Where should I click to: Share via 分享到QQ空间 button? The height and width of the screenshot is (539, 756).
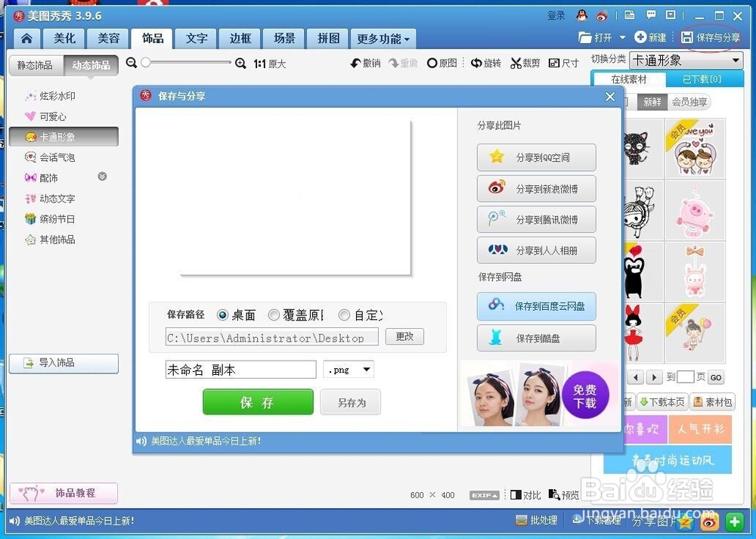pos(536,157)
